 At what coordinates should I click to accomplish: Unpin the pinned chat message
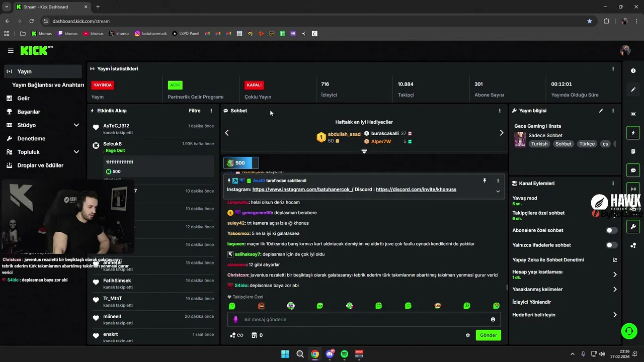485,180
